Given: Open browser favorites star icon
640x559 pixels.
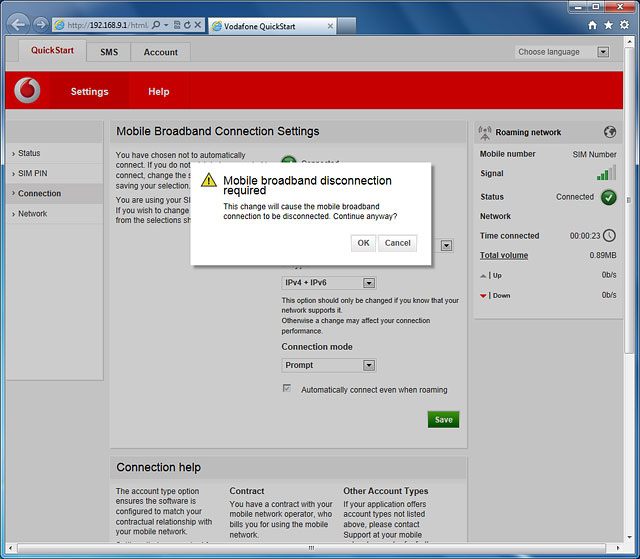Looking at the screenshot, I should point(609,24).
